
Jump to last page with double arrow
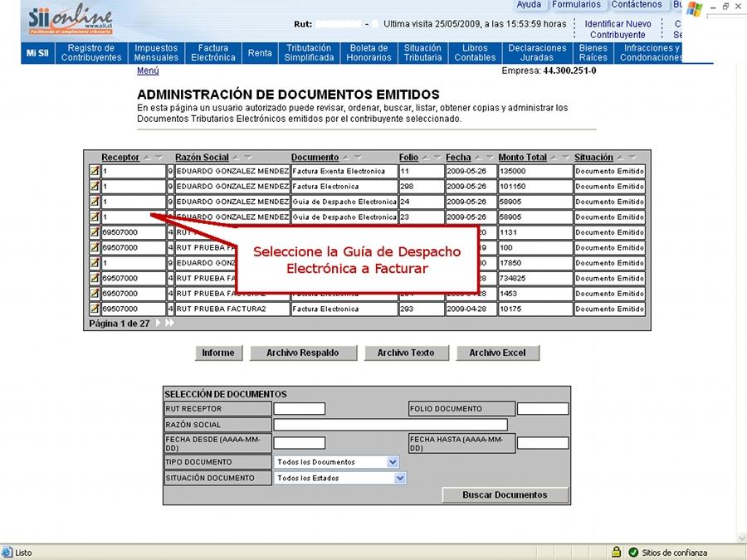[169, 323]
